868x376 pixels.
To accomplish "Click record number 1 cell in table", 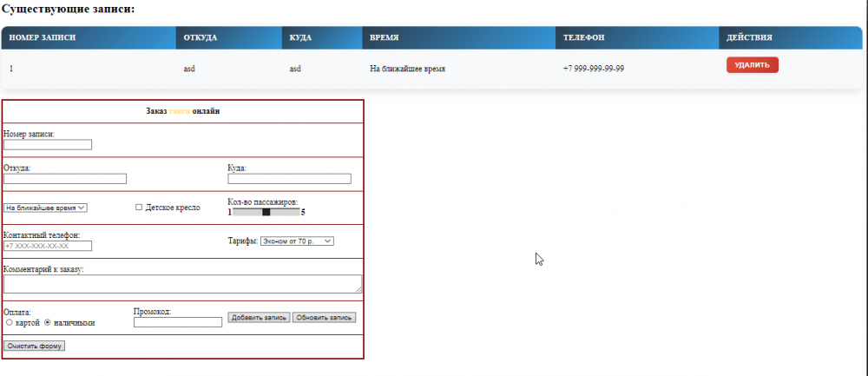I will coord(89,69).
